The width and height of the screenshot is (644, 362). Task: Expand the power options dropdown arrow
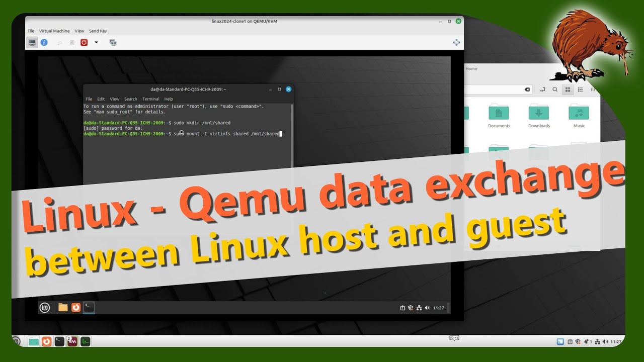point(96,43)
